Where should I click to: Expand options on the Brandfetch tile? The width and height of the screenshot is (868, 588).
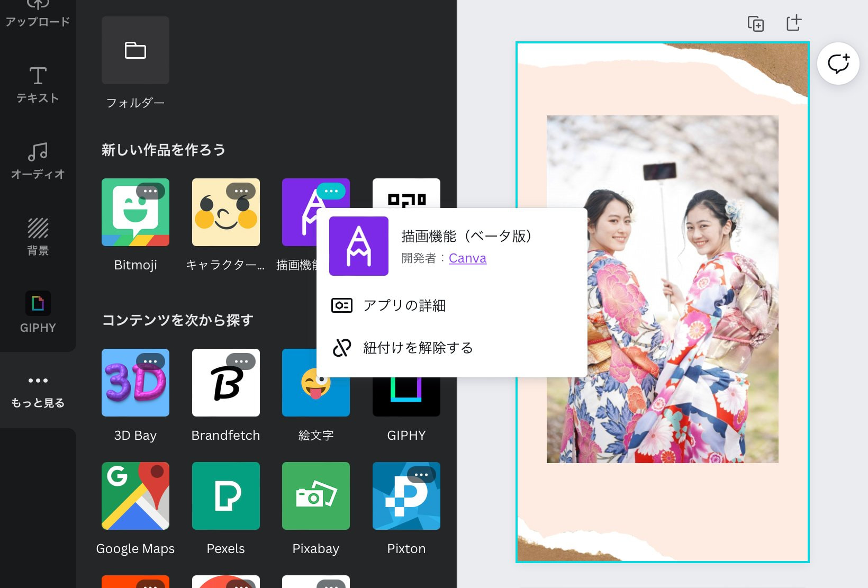241,361
